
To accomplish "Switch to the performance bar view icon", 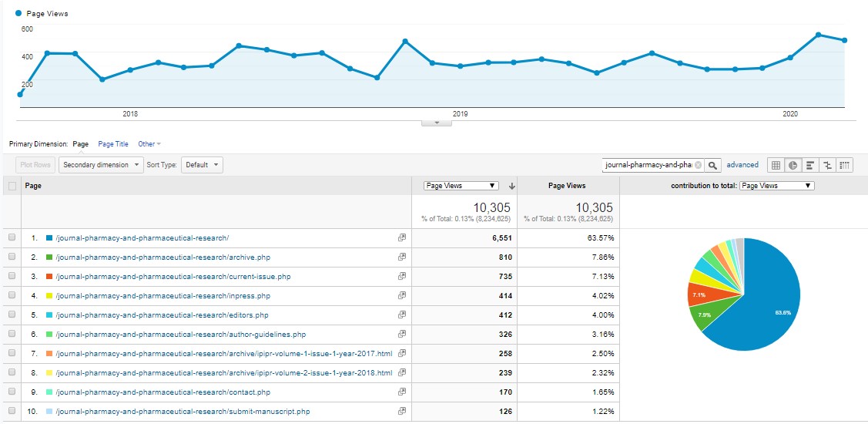I will point(809,165).
